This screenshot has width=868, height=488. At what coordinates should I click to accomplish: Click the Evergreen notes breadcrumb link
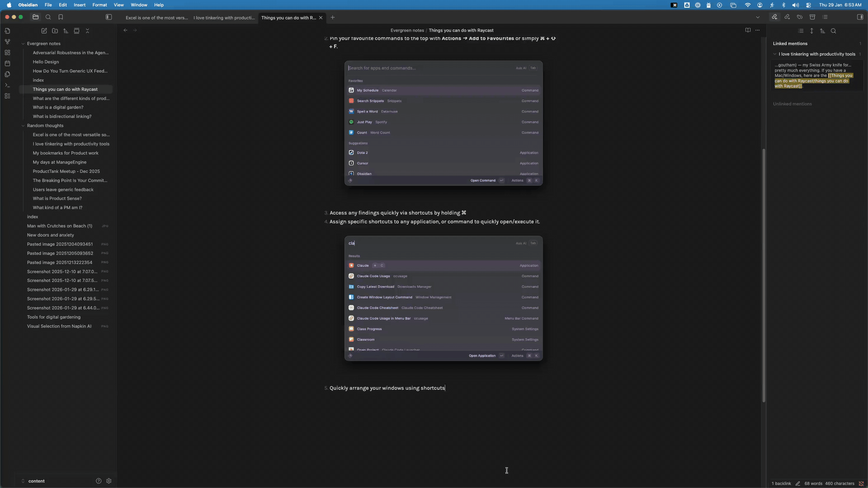(407, 30)
